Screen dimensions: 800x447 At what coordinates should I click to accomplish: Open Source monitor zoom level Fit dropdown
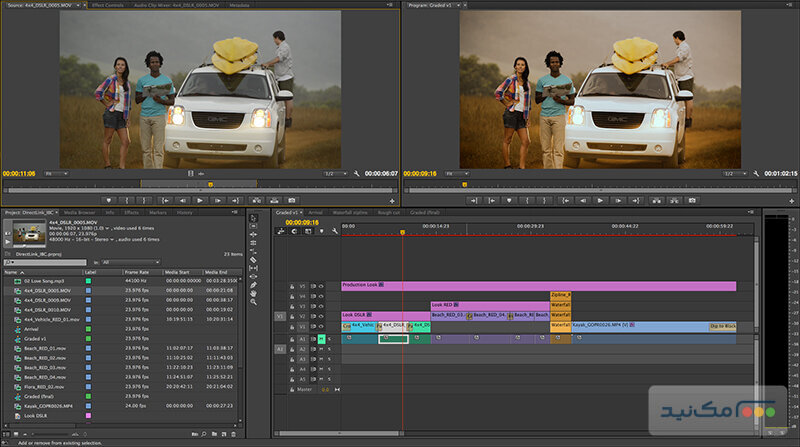(56, 173)
